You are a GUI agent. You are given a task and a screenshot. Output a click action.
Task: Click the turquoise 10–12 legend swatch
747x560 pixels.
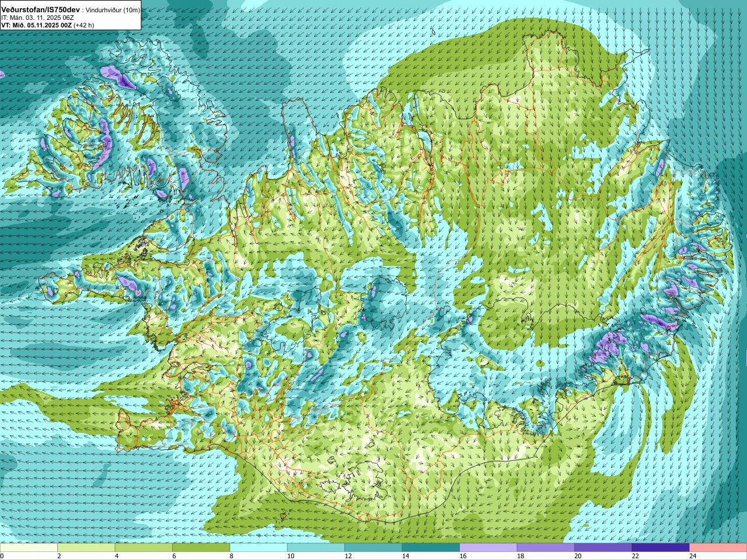pyautogui.click(x=316, y=548)
